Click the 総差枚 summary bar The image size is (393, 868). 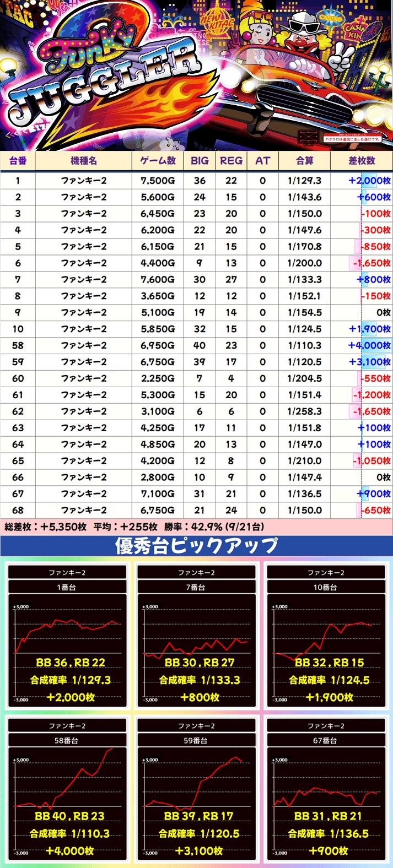pos(196,527)
